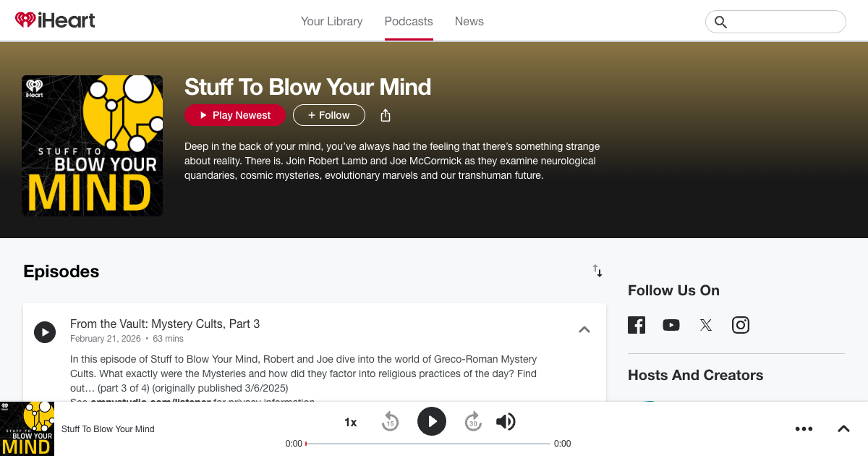Image resolution: width=868 pixels, height=456 pixels.
Task: Expand the mini player panel
Action: point(843,428)
